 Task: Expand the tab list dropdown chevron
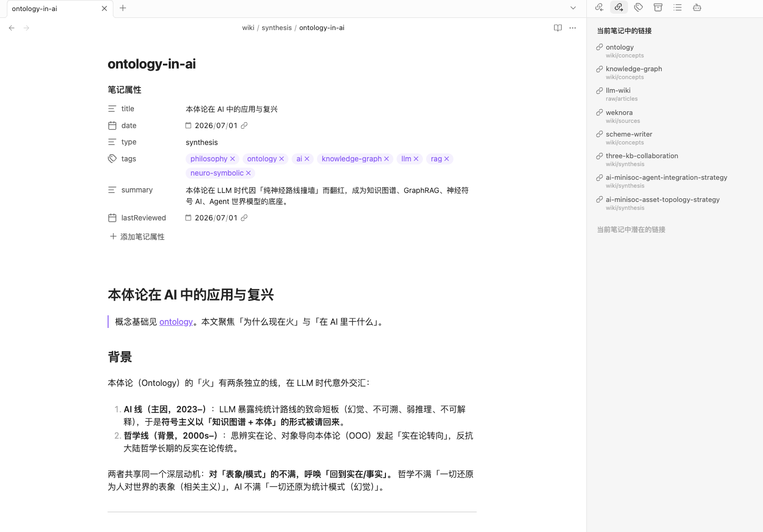573,8
